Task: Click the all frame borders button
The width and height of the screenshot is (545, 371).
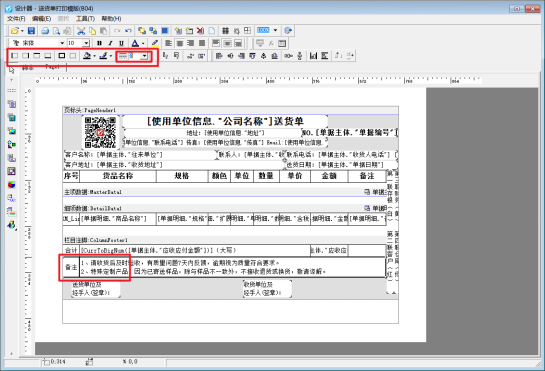Action: coord(62,56)
